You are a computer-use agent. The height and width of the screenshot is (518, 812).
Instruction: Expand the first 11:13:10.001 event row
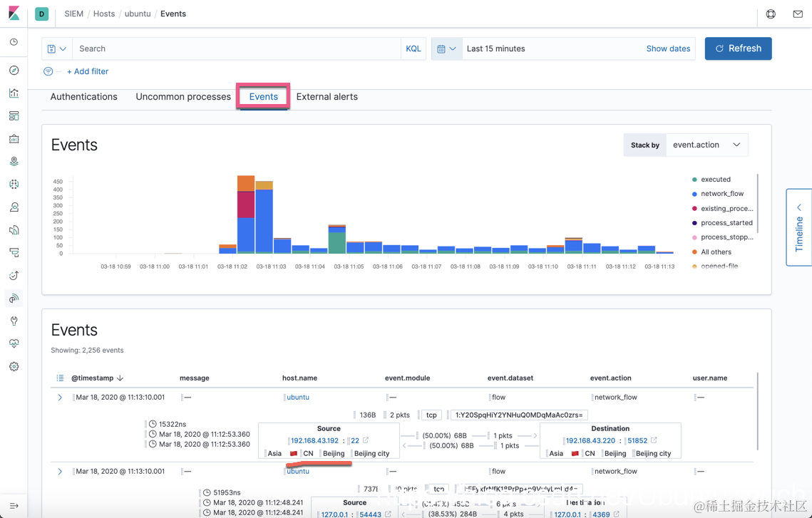[x=60, y=398]
